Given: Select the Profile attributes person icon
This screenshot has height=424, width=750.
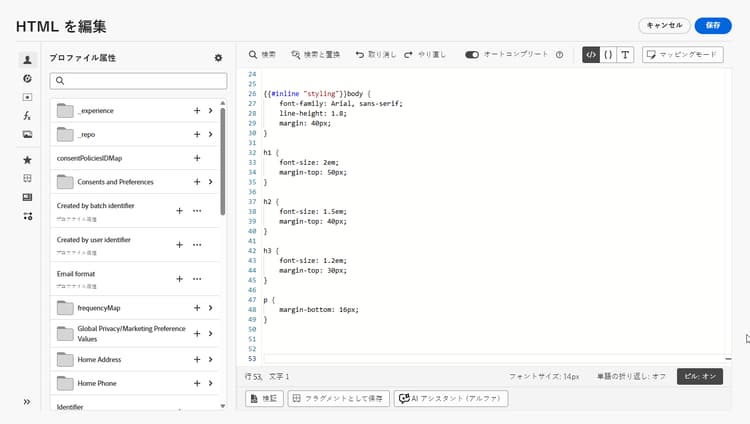Looking at the screenshot, I should click(x=27, y=60).
